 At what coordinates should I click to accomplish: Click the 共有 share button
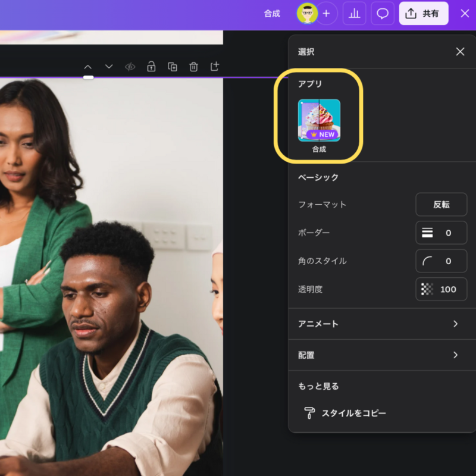pyautogui.click(x=424, y=13)
